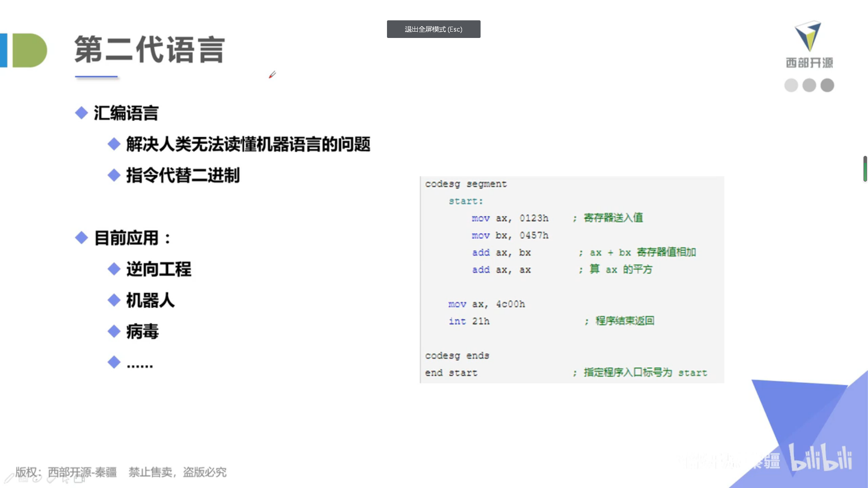Click the 指令代替二进制 bullet text
868x488 pixels.
point(183,175)
